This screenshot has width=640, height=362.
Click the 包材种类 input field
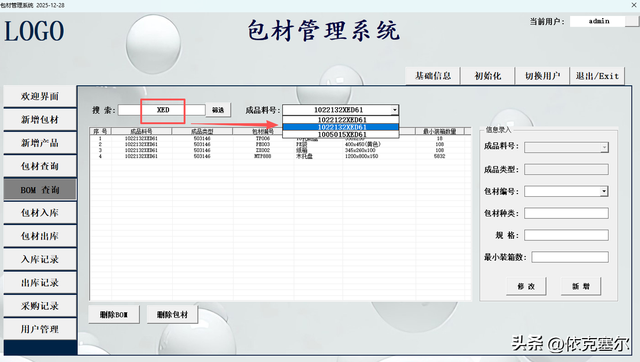tap(566, 213)
